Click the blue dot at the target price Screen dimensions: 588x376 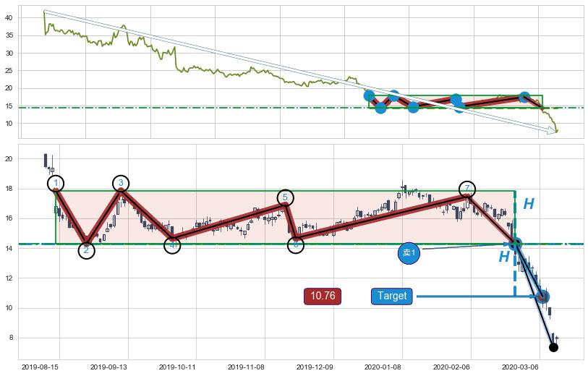click(x=544, y=296)
